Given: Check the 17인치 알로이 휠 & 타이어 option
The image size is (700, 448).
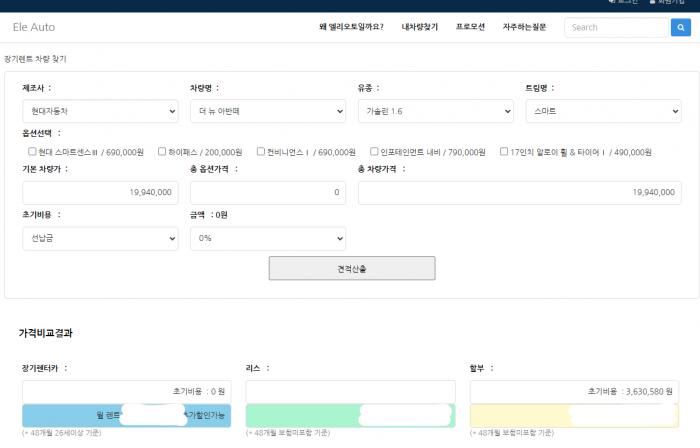Looking at the screenshot, I should (504, 152).
